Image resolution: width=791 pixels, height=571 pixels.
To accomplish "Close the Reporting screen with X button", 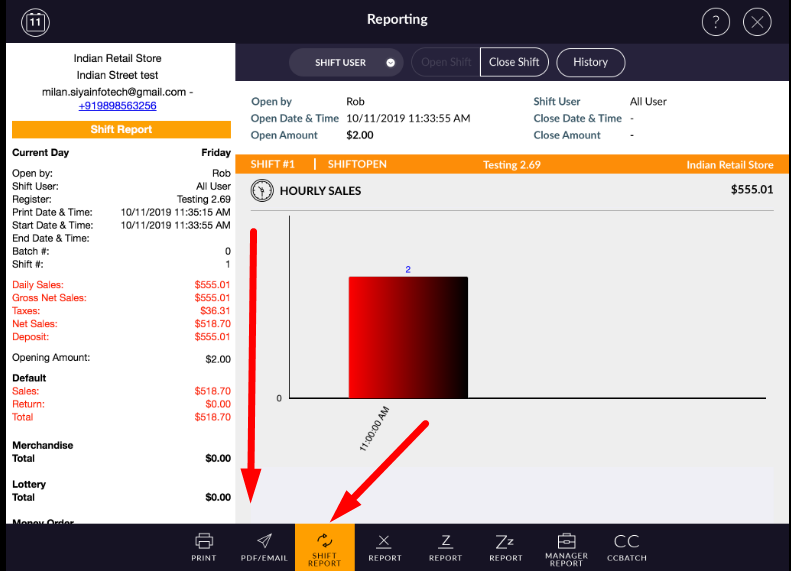I will pos(758,21).
